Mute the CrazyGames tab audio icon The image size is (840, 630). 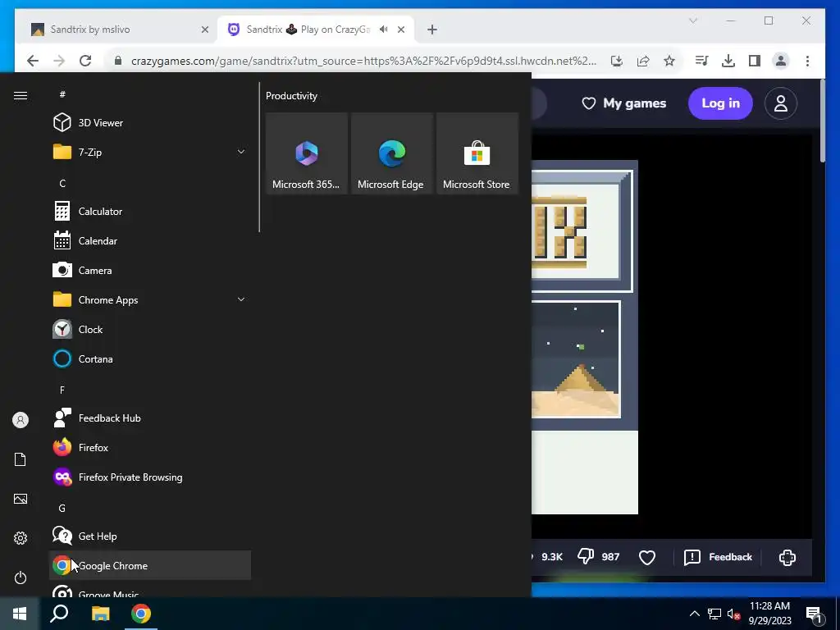click(384, 30)
